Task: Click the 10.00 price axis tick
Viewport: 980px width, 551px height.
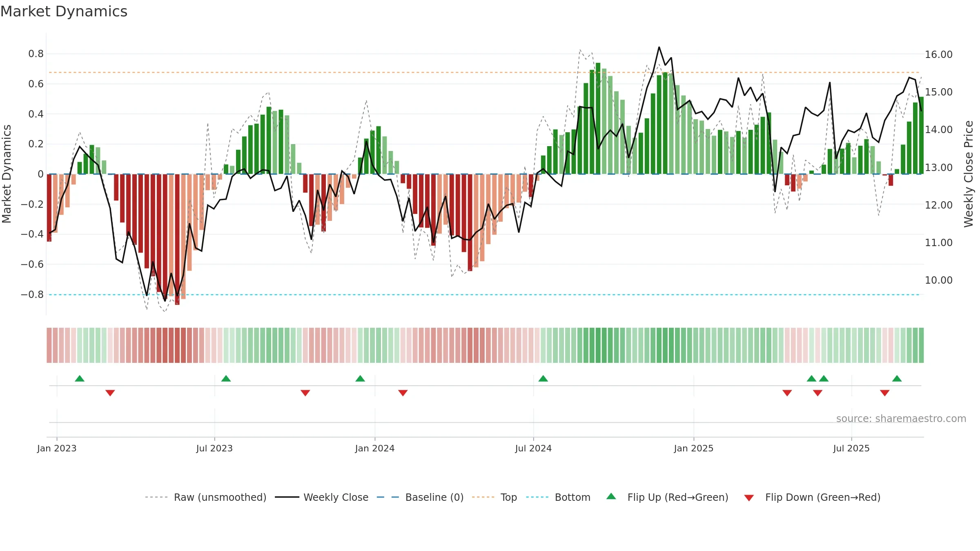Action: (939, 280)
